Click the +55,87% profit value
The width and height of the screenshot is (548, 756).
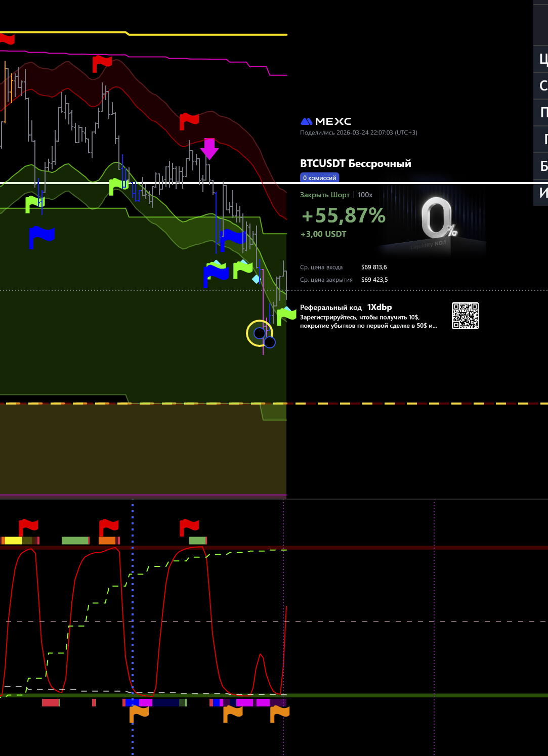pyautogui.click(x=344, y=216)
